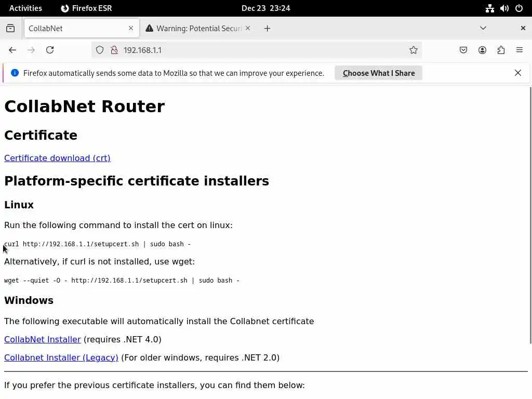The width and height of the screenshot is (532, 399).
Task: Click the Certificate download (crt) link
Action: point(57,158)
